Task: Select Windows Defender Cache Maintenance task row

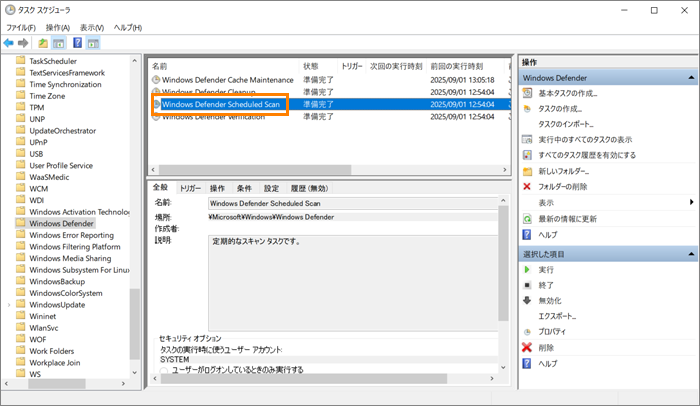Action: coord(330,80)
